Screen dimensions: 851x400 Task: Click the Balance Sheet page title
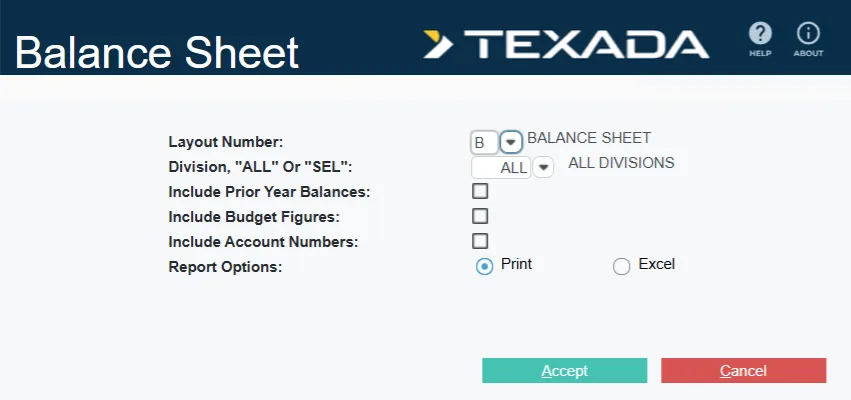coord(157,52)
